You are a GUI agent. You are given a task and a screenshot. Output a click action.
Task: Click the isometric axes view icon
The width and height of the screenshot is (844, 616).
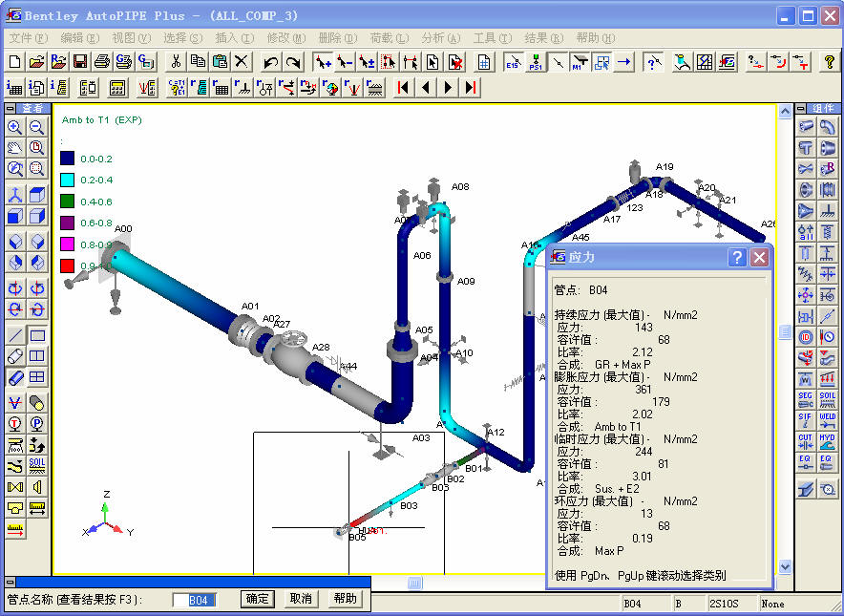(x=15, y=195)
